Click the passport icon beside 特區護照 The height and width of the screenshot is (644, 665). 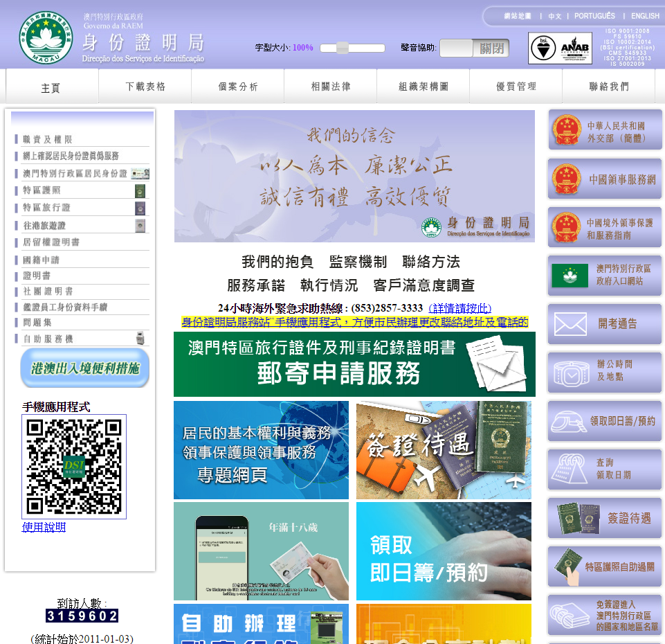(140, 191)
